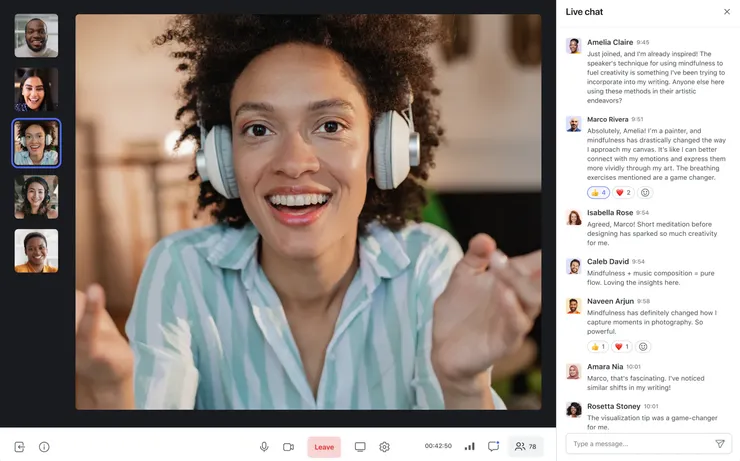
Task: Click the Live chat panel title
Action: pyautogui.click(x=584, y=12)
